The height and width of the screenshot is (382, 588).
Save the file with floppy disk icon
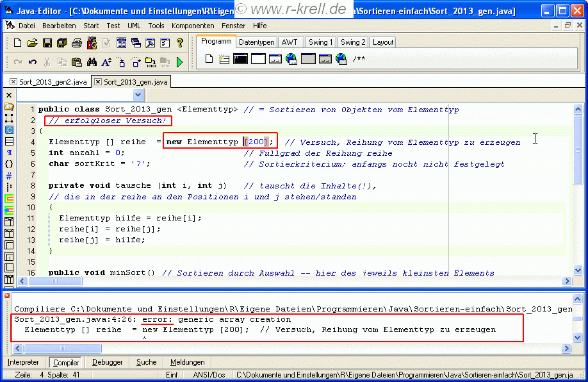tap(47, 43)
